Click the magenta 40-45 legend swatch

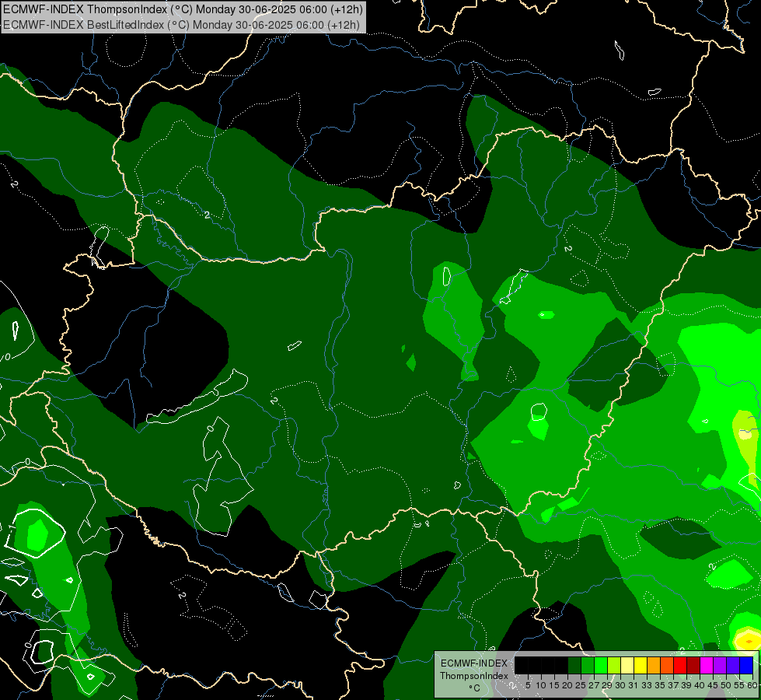coord(707,665)
